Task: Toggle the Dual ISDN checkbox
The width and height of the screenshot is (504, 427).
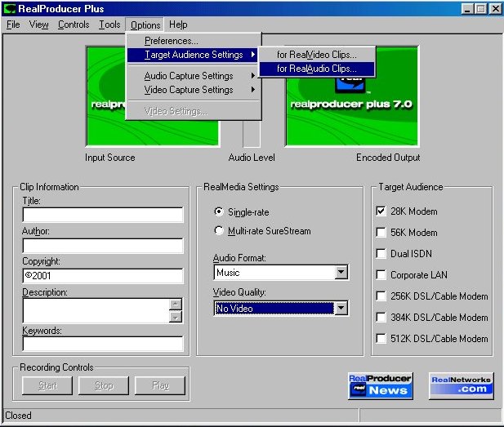Action: click(x=381, y=253)
